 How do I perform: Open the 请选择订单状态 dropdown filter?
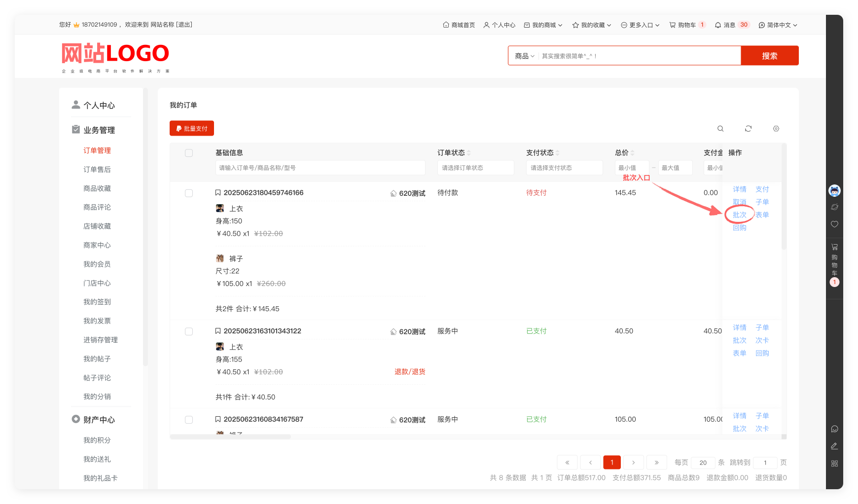475,168
